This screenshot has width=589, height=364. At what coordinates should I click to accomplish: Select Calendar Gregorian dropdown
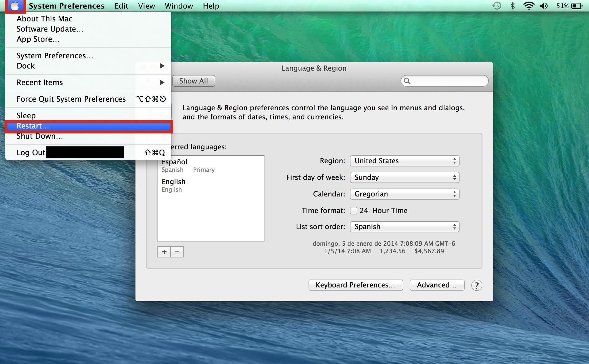pos(404,194)
